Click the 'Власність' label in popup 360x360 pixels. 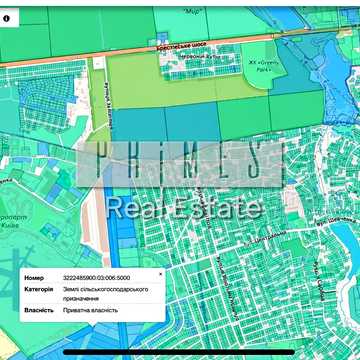(39, 310)
